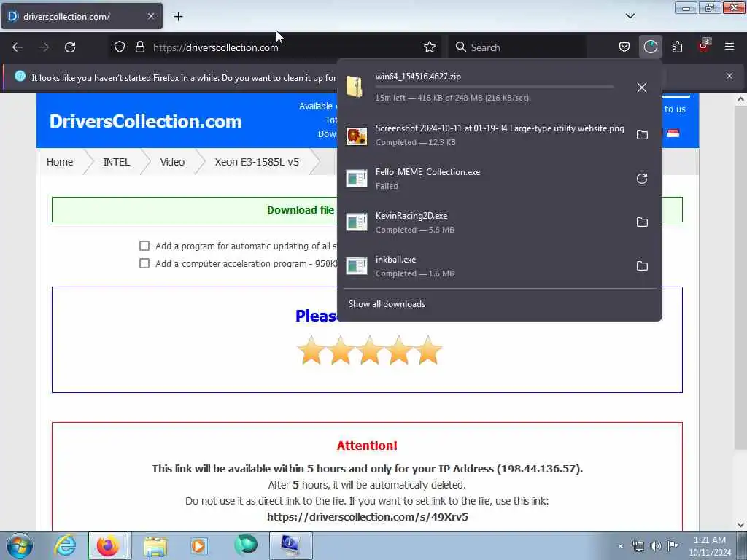Retry the failed Fello_MEME_Collection.exe download
747x560 pixels.
tap(642, 179)
